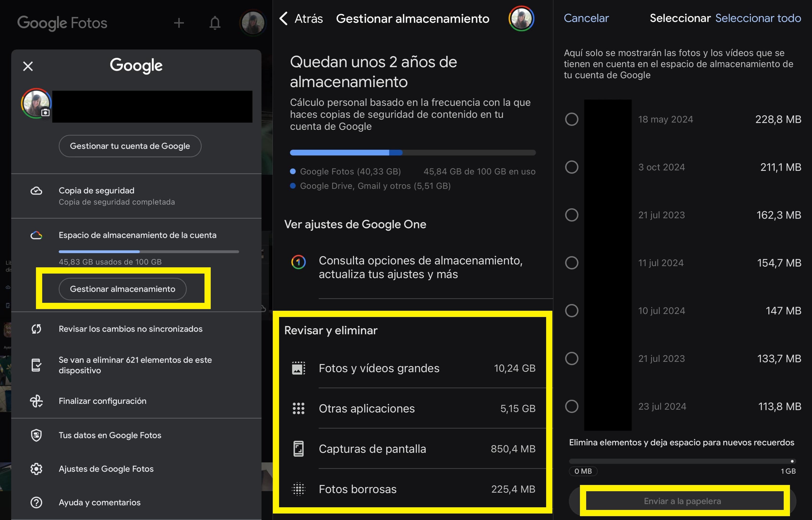Screen dimensions: 812x520
Task: Click the large photos and videos icon
Action: 298,368
